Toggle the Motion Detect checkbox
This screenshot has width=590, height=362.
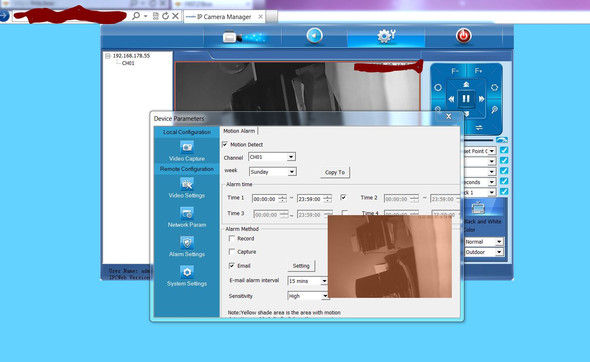click(x=225, y=144)
